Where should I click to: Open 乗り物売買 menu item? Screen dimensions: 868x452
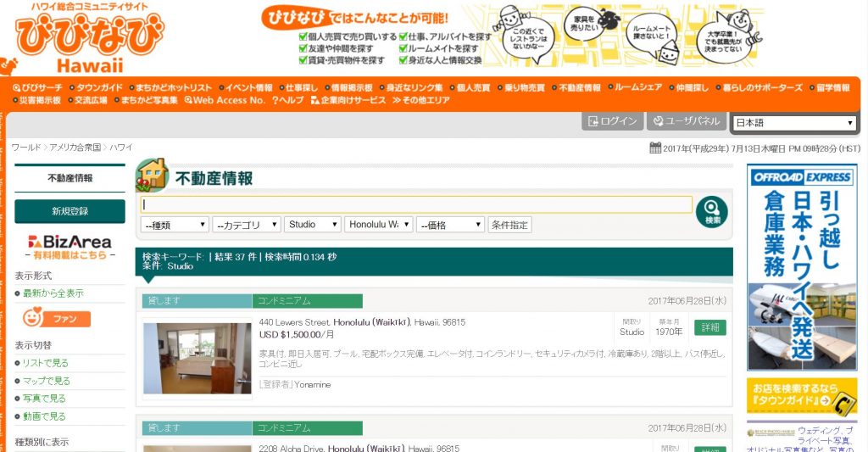pos(521,87)
